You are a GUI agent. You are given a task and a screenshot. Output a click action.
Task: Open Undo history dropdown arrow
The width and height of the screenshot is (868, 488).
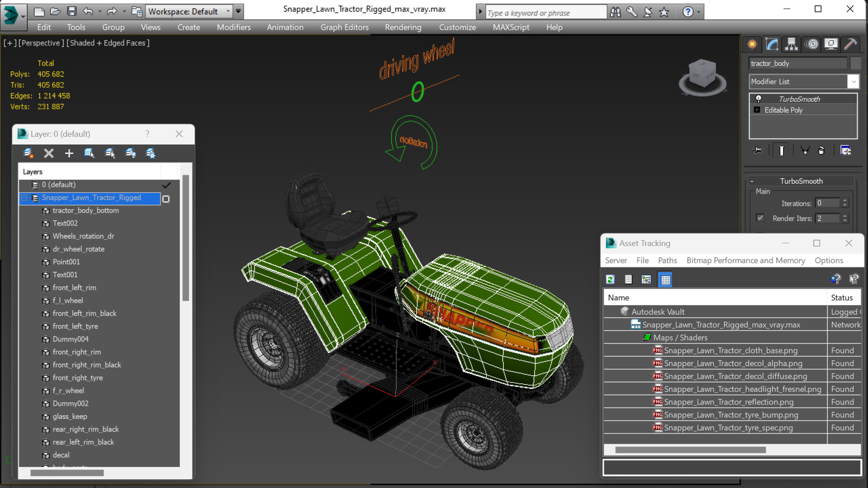(x=100, y=11)
